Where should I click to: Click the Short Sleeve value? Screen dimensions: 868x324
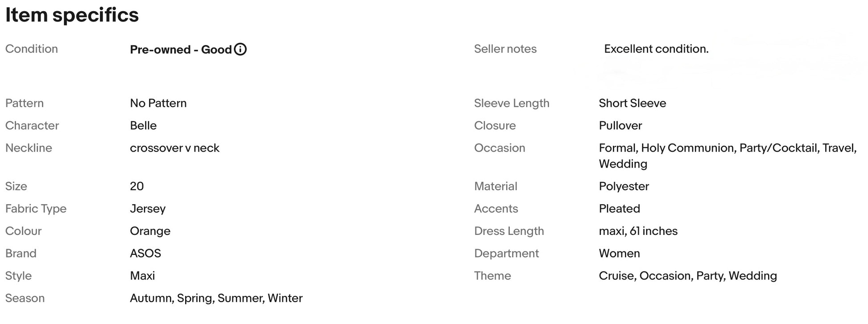click(x=632, y=103)
